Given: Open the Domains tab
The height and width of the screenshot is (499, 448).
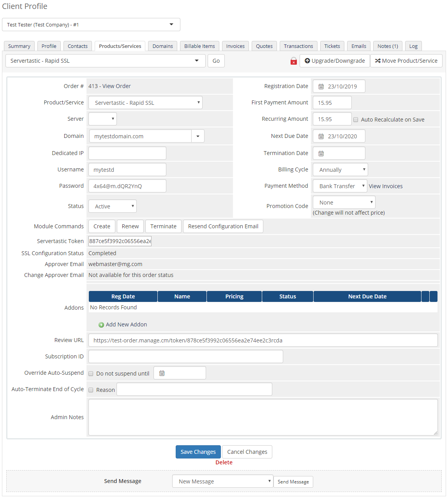Looking at the screenshot, I should [x=163, y=46].
